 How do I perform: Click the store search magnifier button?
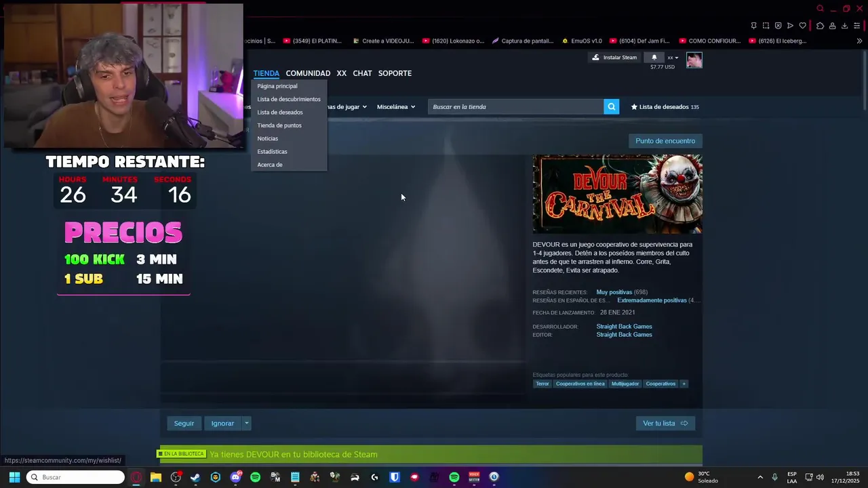[612, 106]
